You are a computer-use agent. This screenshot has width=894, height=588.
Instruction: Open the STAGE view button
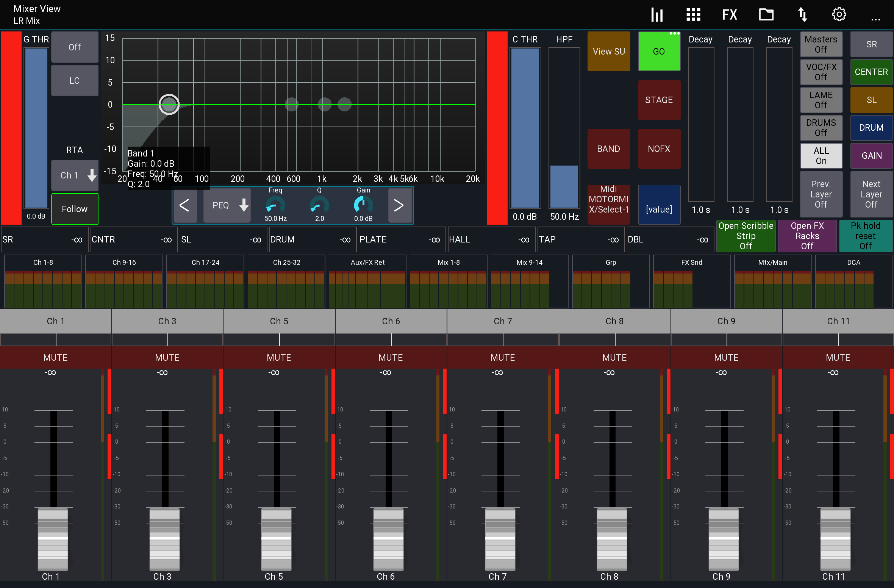[659, 100]
